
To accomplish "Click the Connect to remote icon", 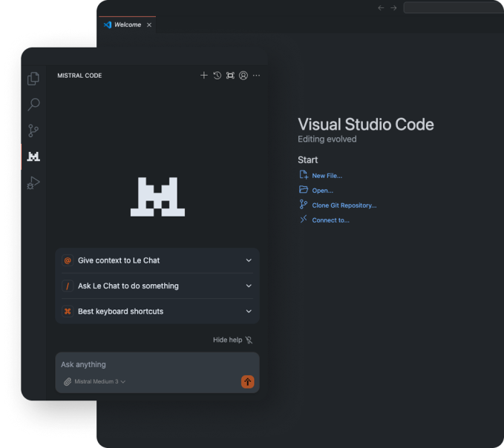I will tap(304, 219).
